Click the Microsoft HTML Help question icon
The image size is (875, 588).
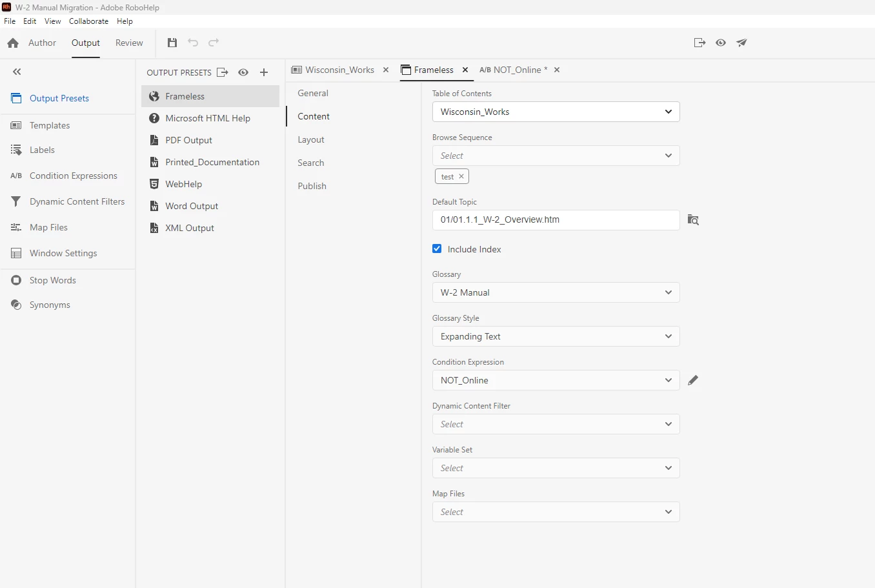[x=154, y=118]
